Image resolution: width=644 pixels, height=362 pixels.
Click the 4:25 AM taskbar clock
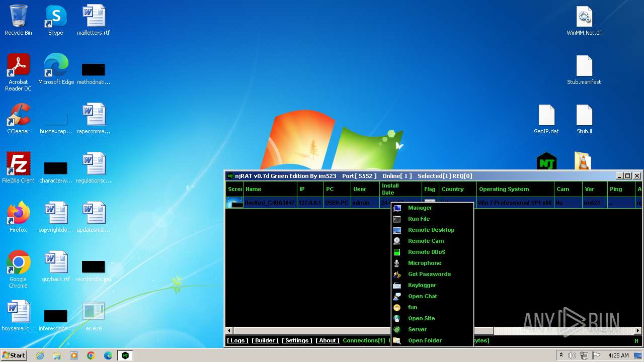(x=618, y=355)
